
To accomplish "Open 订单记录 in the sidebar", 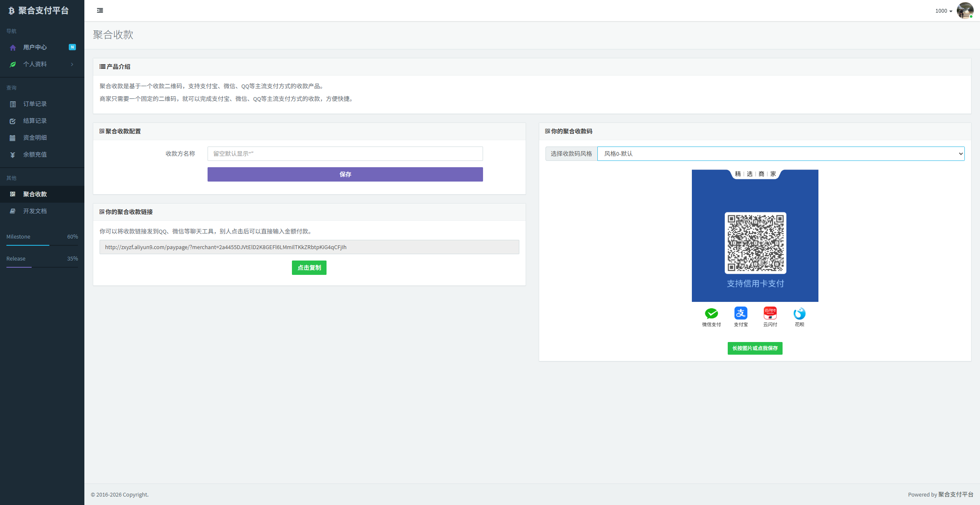I will point(35,104).
